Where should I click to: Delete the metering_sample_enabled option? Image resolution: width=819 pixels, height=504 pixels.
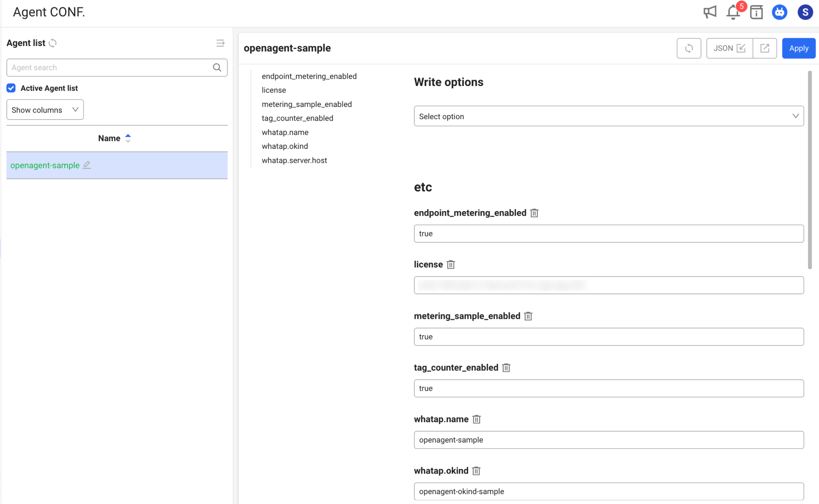528,316
